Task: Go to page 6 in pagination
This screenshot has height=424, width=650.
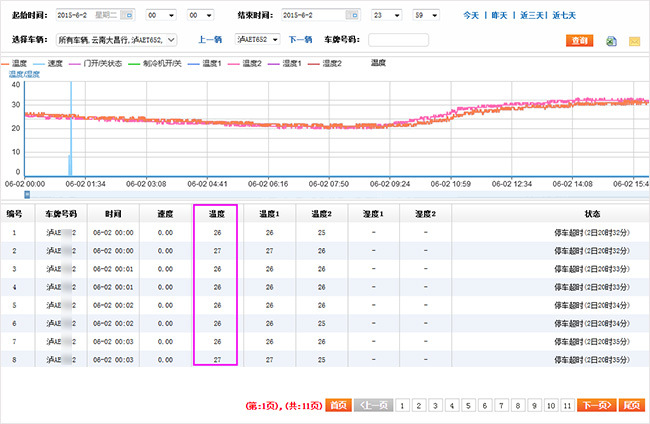Action: [485, 405]
